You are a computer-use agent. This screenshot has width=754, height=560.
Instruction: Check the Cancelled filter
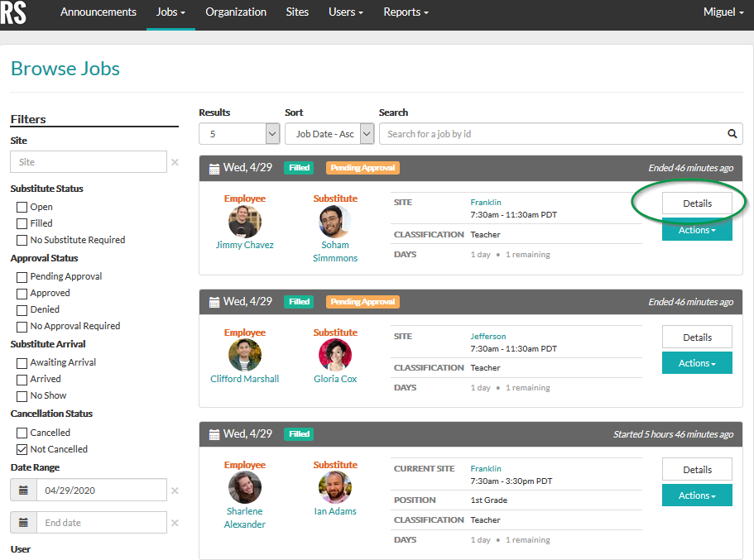tap(22, 433)
